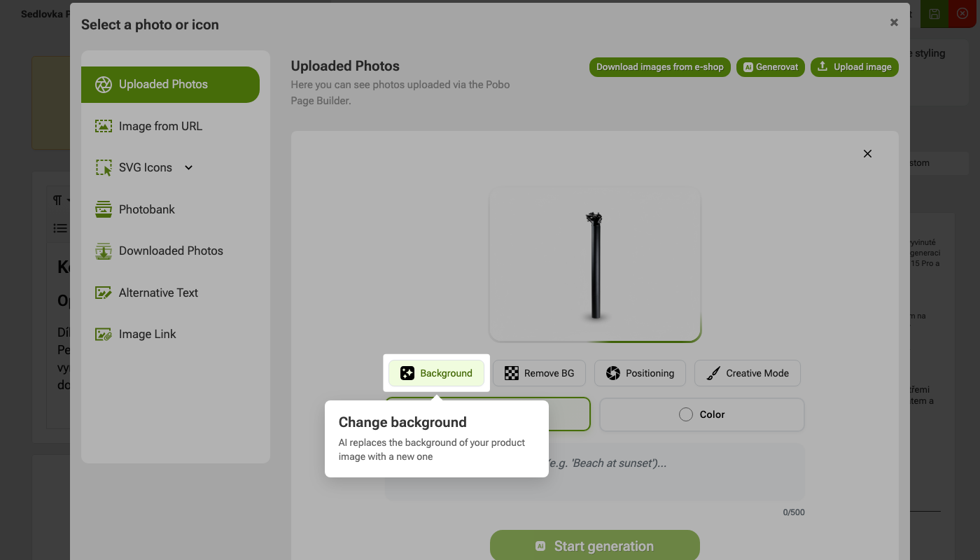
Task: Switch to Creative Mode tab
Action: pyautogui.click(x=747, y=373)
